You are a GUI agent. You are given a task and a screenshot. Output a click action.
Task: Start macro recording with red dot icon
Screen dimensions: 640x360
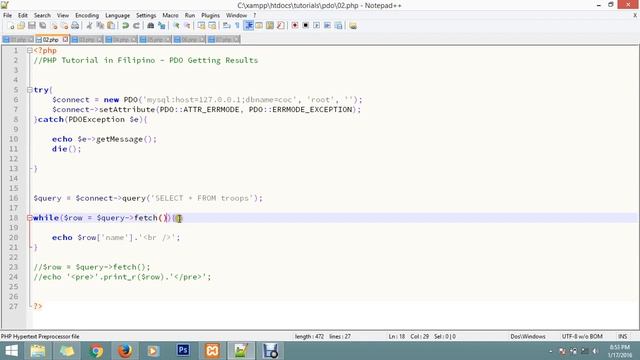(295, 26)
